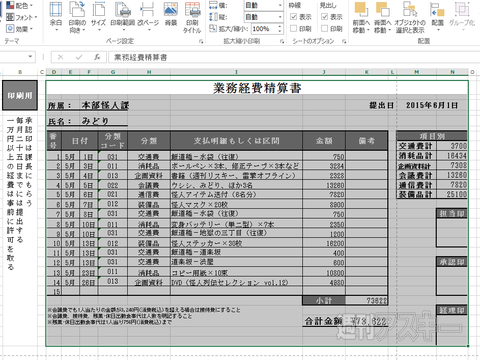Toggle 見出し 印刷 headings print checkbox
Screen dimensions: 480x360
point(325,29)
